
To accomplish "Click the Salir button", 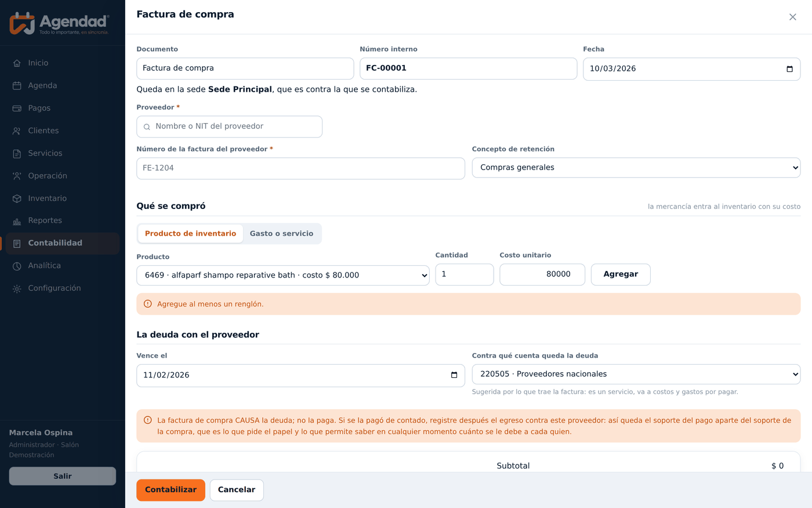I will pyautogui.click(x=63, y=476).
